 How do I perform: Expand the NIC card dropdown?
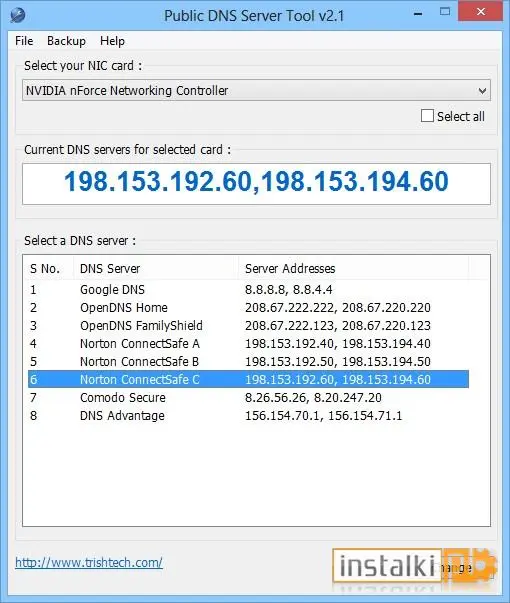[256, 90]
